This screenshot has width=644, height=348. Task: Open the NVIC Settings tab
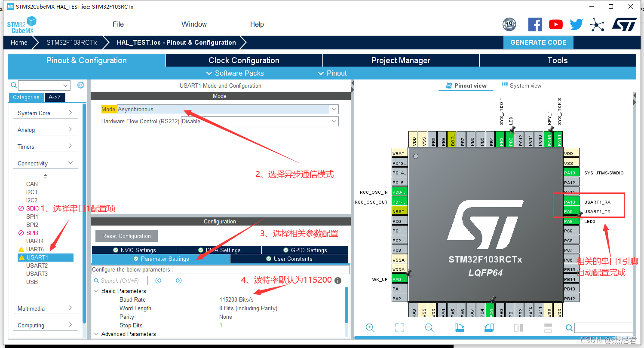[134, 250]
